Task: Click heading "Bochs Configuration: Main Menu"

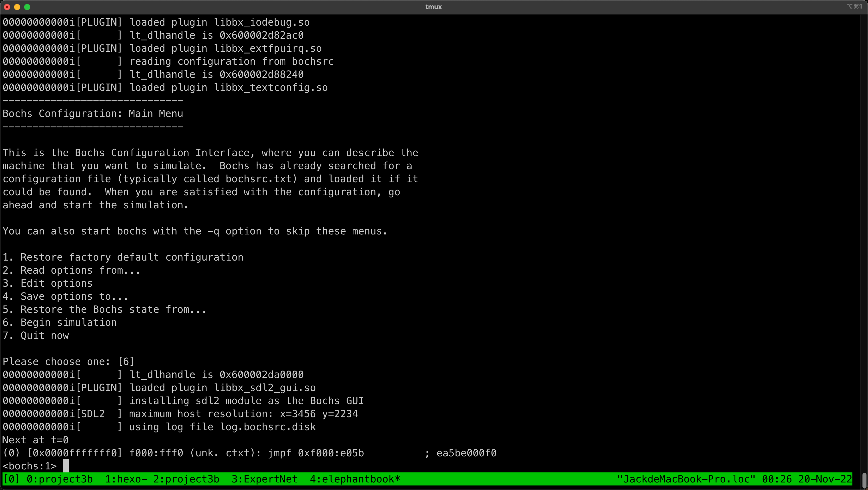Action: pyautogui.click(x=93, y=114)
